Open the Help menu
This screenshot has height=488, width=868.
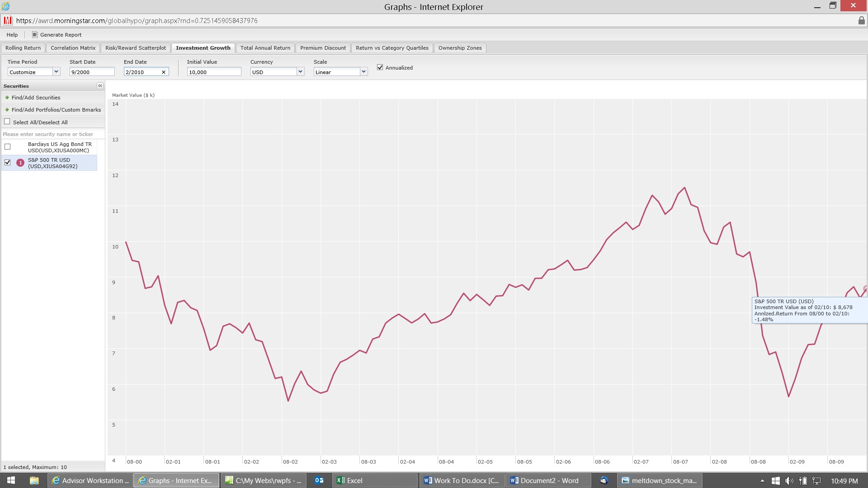[x=12, y=35]
